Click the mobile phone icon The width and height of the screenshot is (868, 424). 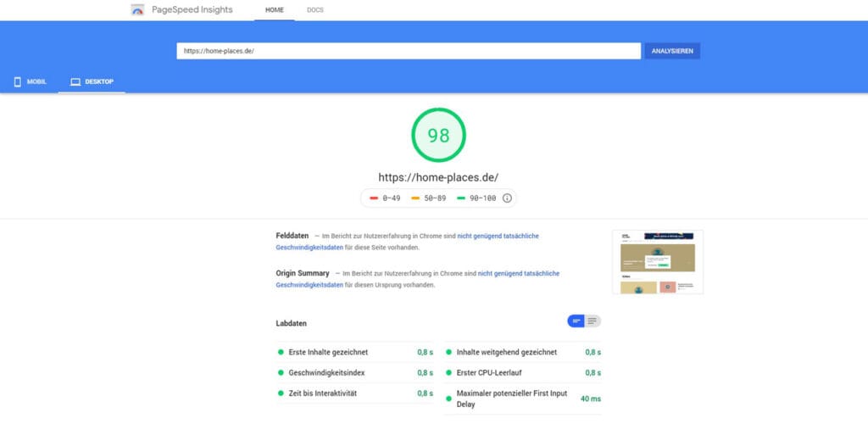click(x=17, y=82)
